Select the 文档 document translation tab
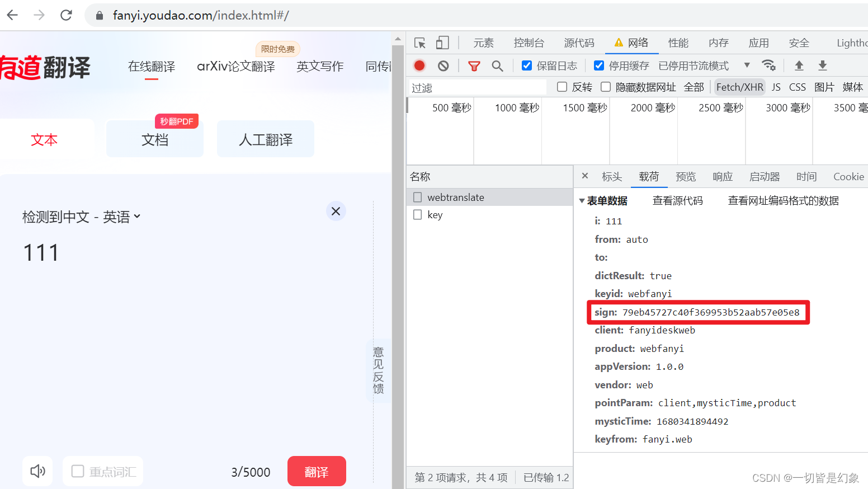Screen dimensions: 868x489 (x=155, y=140)
